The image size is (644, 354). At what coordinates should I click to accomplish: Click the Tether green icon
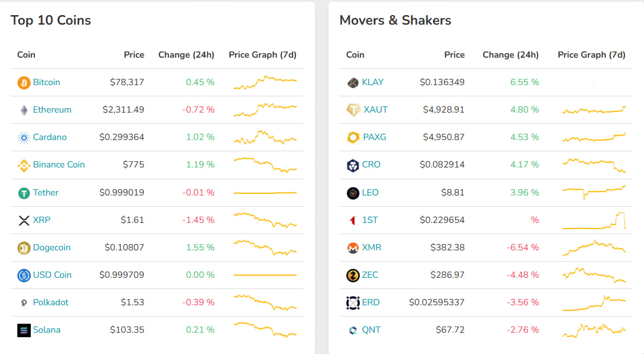coord(24,193)
